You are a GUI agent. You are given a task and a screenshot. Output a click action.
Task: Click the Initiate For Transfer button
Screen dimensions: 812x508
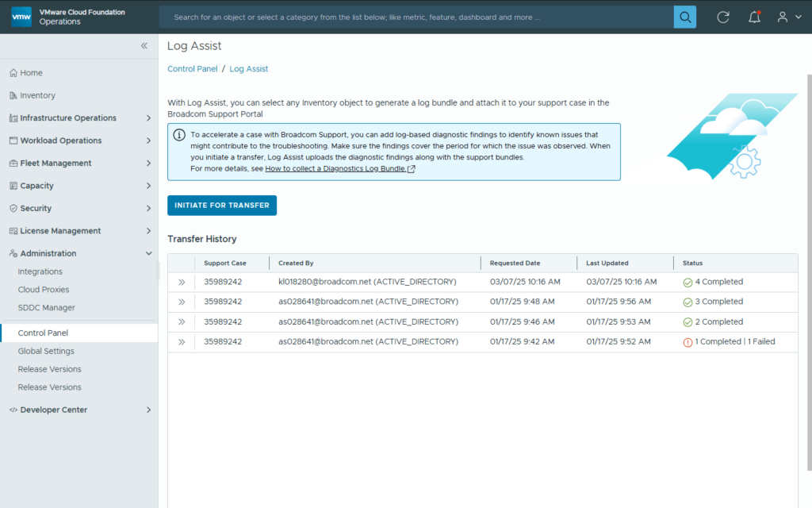222,206
